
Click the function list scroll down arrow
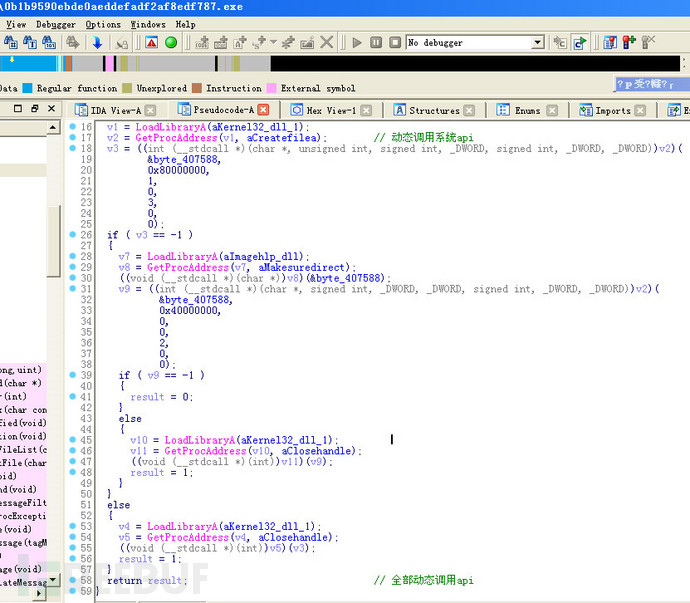[53, 579]
